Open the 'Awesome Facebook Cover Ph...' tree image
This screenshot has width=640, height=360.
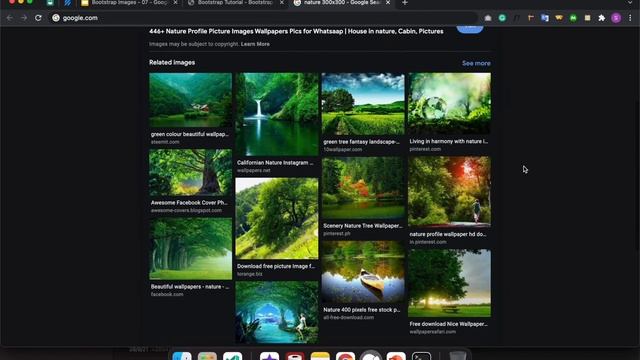tap(190, 172)
